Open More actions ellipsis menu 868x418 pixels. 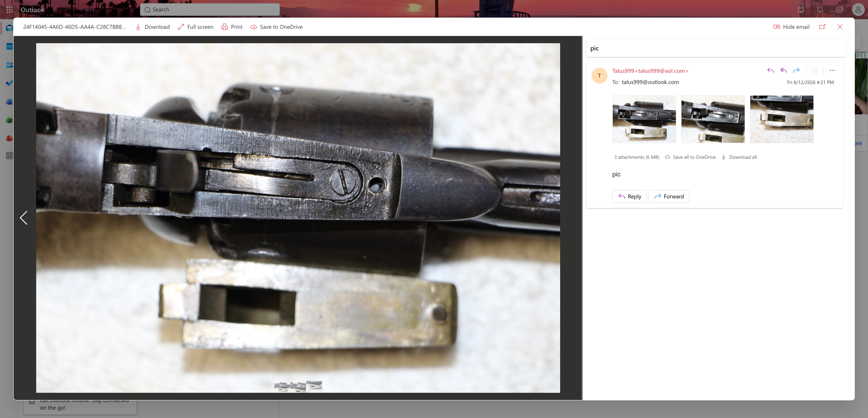(832, 70)
